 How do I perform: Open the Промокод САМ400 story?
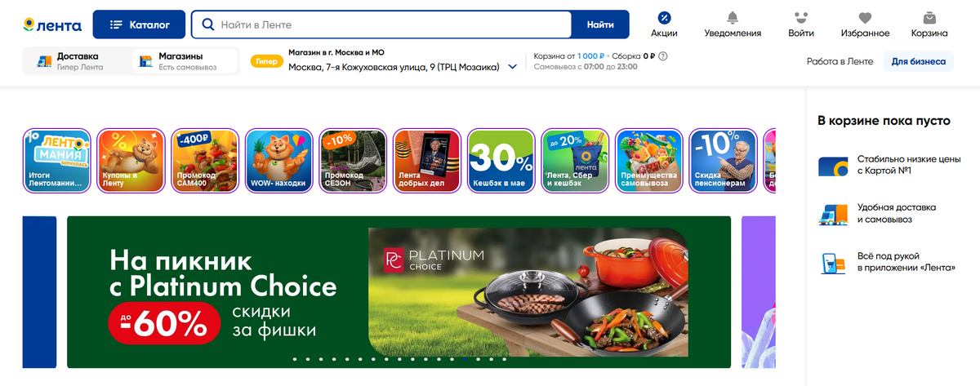click(x=205, y=161)
